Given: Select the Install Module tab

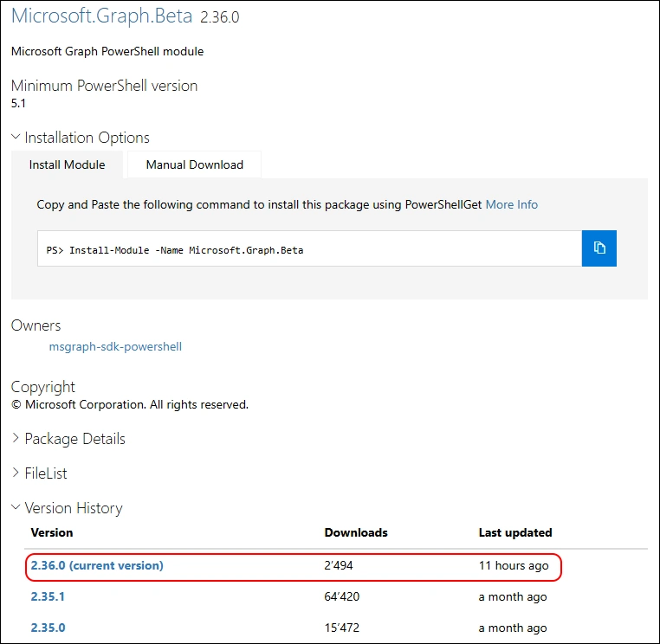Looking at the screenshot, I should (67, 164).
